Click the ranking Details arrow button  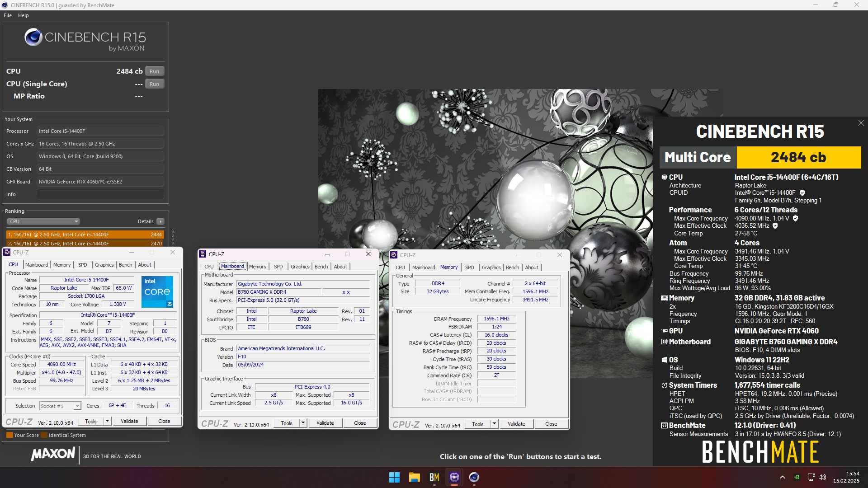point(160,221)
